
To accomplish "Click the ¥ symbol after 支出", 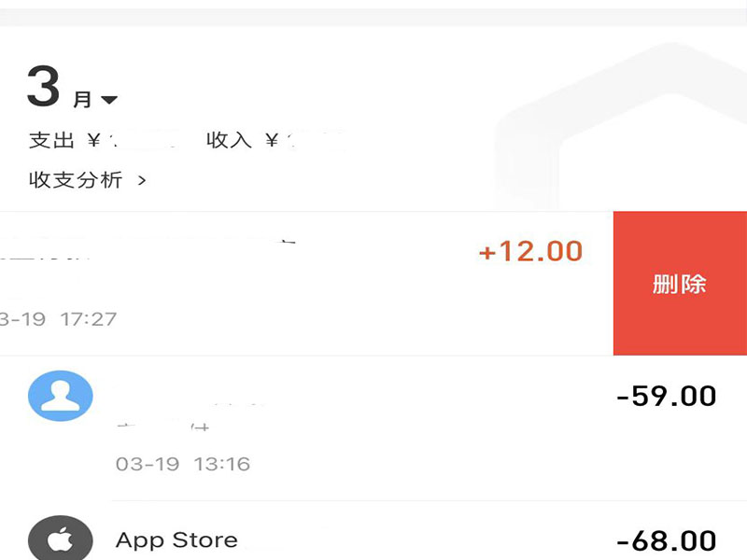I will [x=93, y=142].
